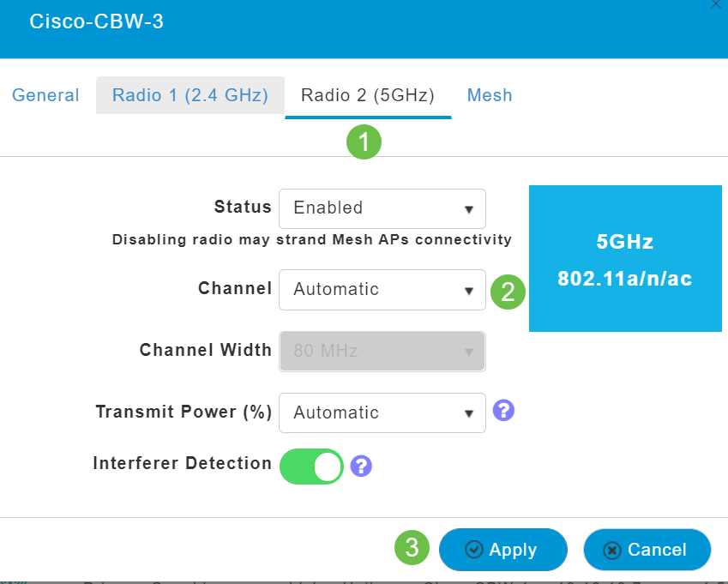Image resolution: width=728 pixels, height=584 pixels.
Task: Click the green step badge numbered 3
Action: coord(412,546)
